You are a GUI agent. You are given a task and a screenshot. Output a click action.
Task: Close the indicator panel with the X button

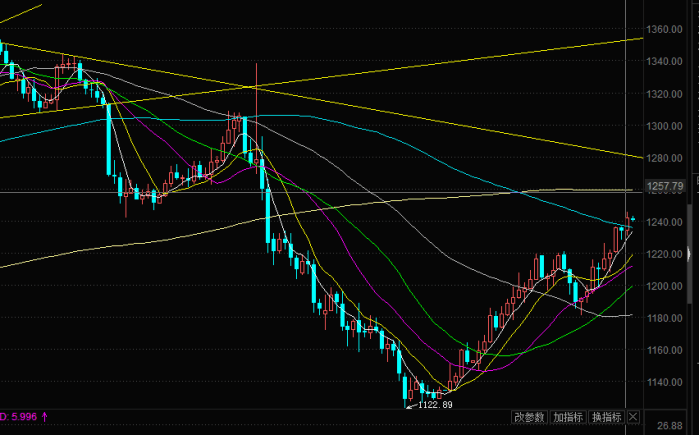[633, 417]
